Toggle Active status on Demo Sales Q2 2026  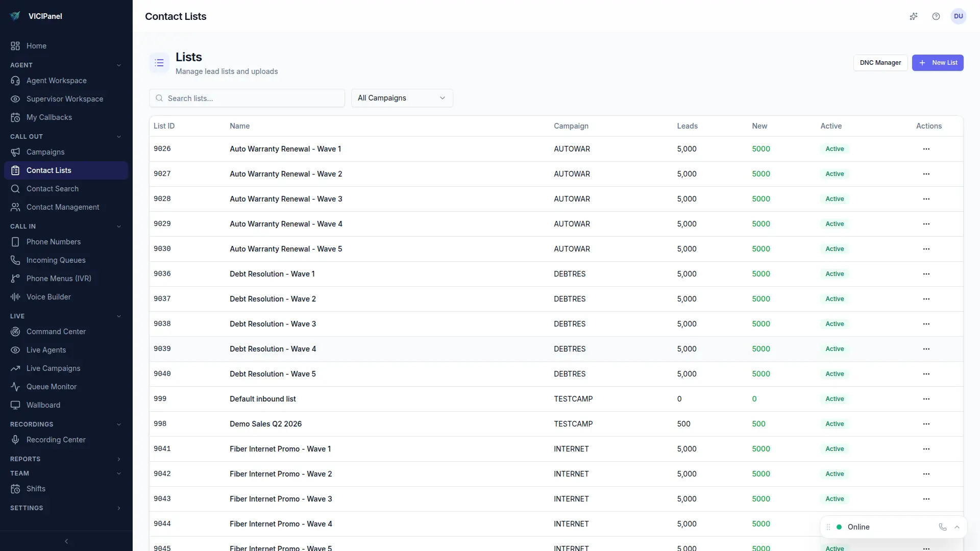[835, 423]
